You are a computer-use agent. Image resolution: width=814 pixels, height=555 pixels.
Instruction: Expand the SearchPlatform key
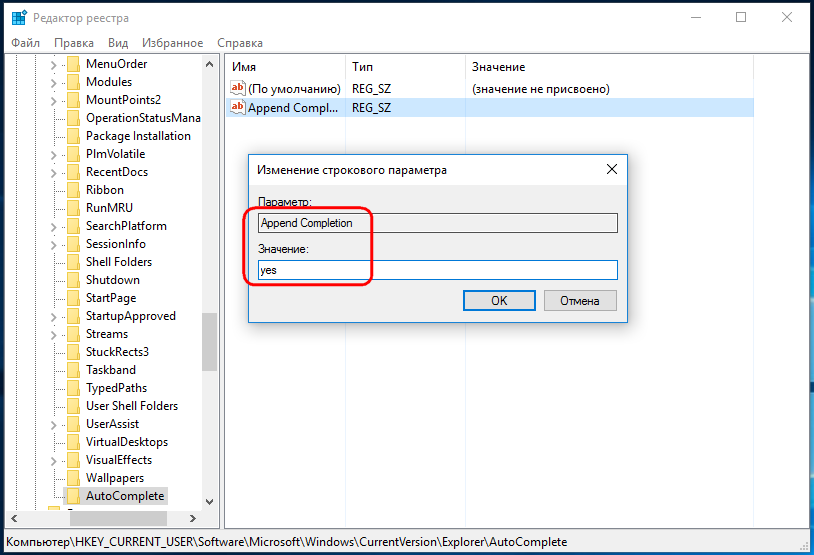tap(53, 227)
